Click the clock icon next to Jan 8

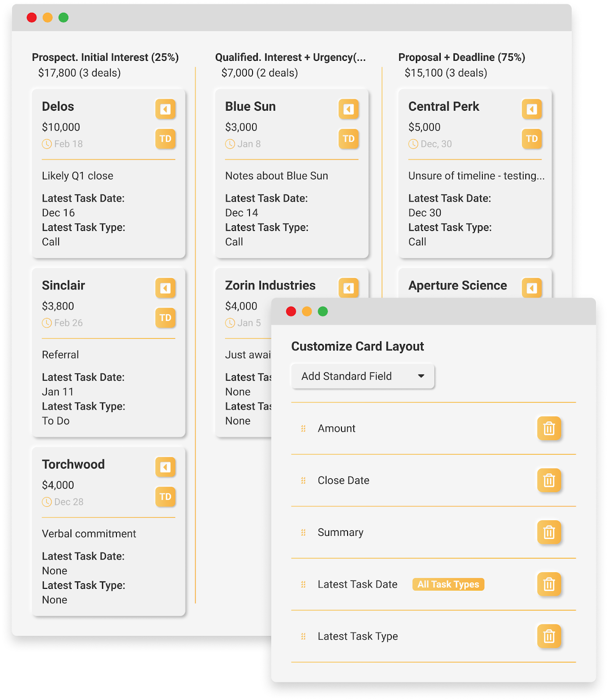point(230,144)
